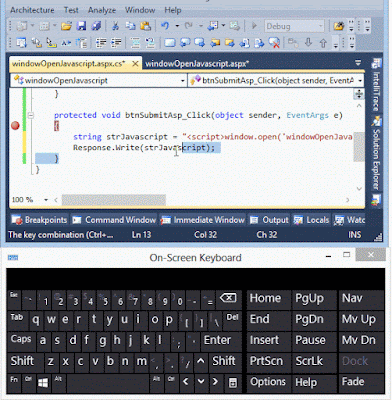Screen dimensions: 392x400
Task: Toggle the red breakpoint in the editor margin
Action: [x=15, y=126]
